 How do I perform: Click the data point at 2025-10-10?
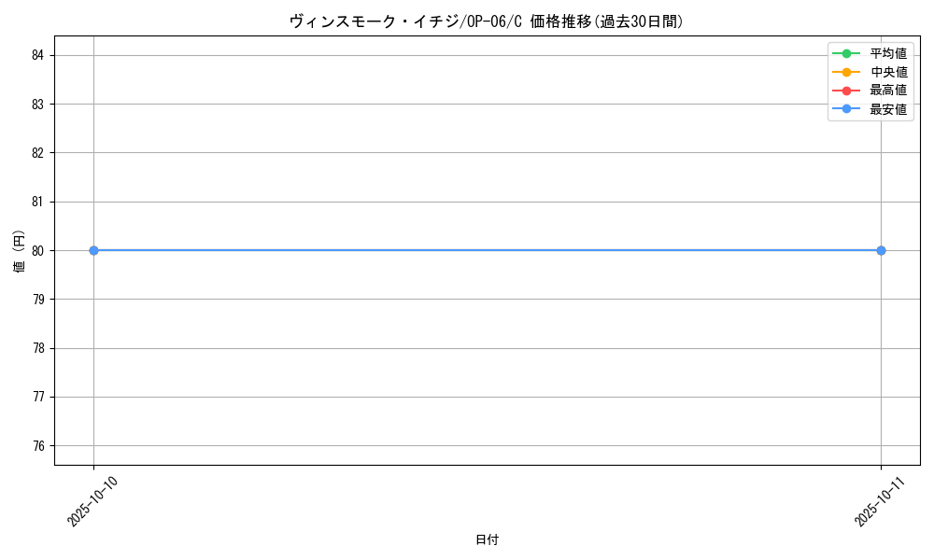[x=93, y=250]
